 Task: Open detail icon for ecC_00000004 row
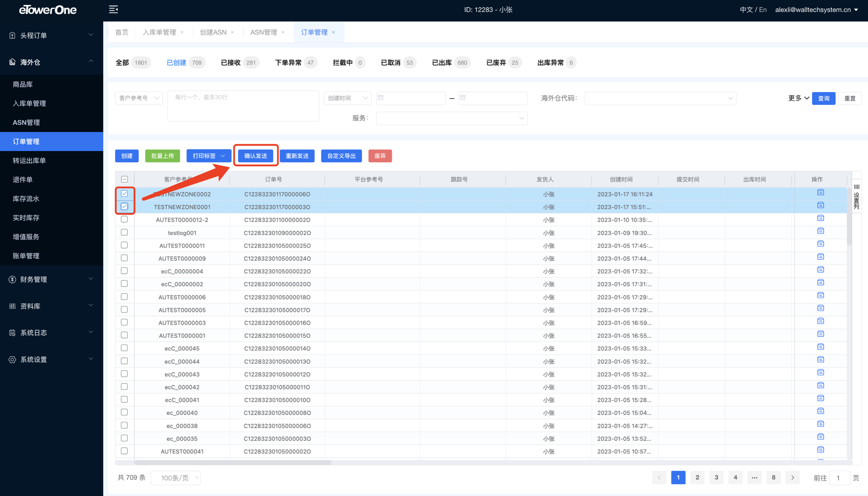pos(820,269)
